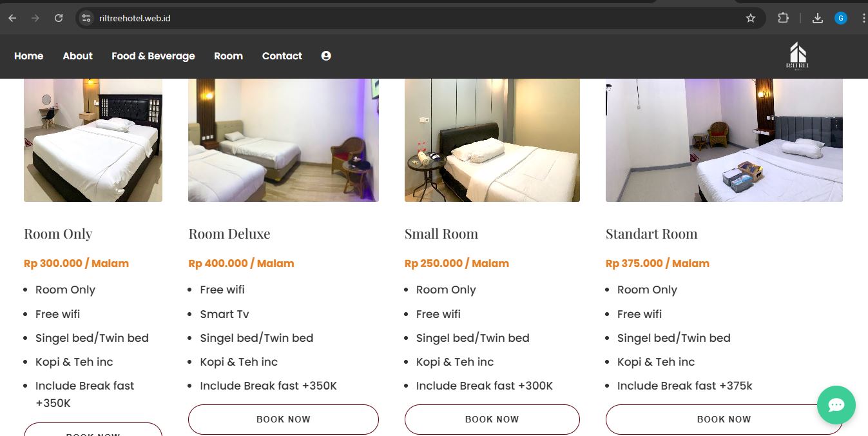This screenshot has height=436, width=868.
Task: Click the Google profile avatar
Action: (841, 18)
